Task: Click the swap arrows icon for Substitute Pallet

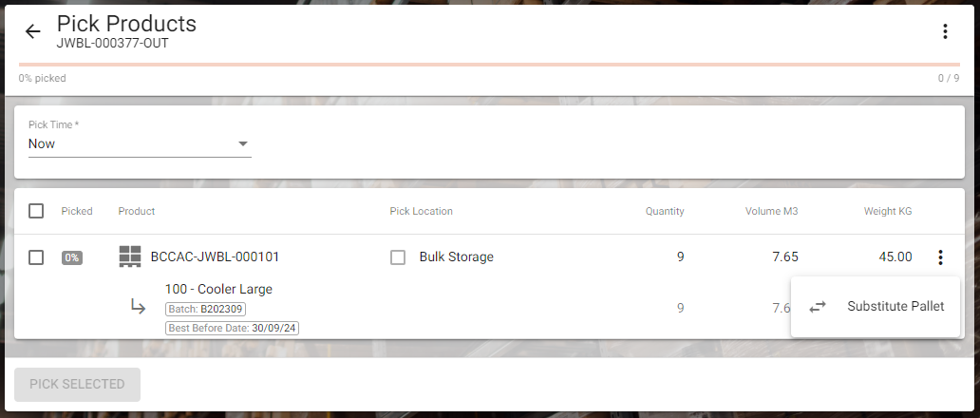Action: pos(818,307)
